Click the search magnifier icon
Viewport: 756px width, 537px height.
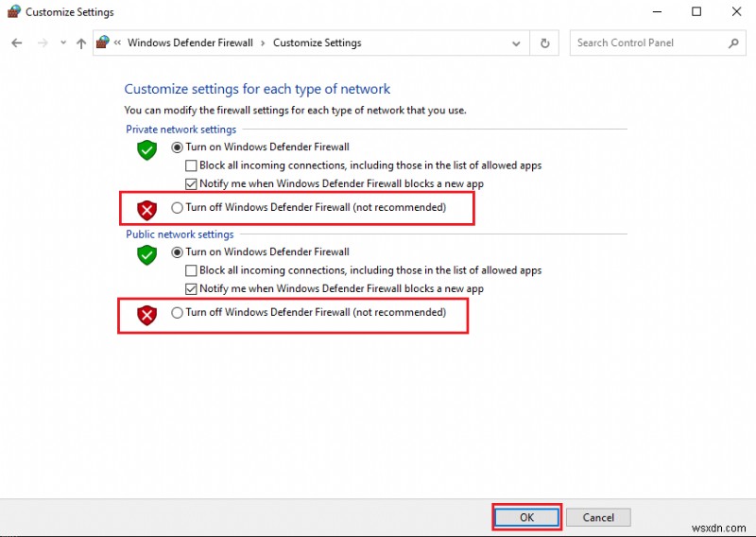(x=733, y=43)
